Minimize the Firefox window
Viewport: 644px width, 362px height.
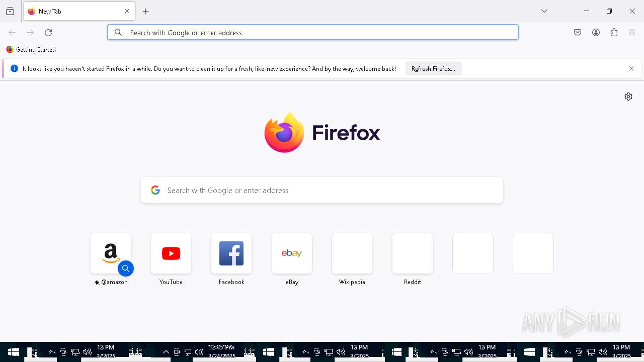tap(586, 11)
